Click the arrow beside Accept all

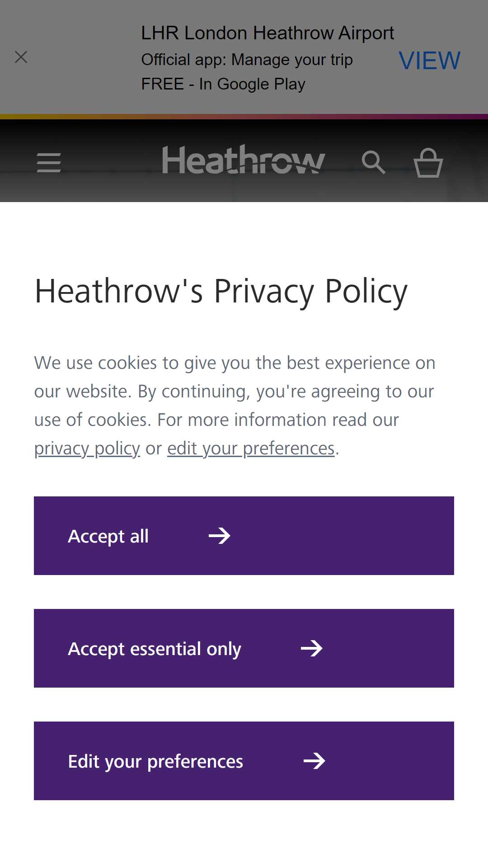220,536
